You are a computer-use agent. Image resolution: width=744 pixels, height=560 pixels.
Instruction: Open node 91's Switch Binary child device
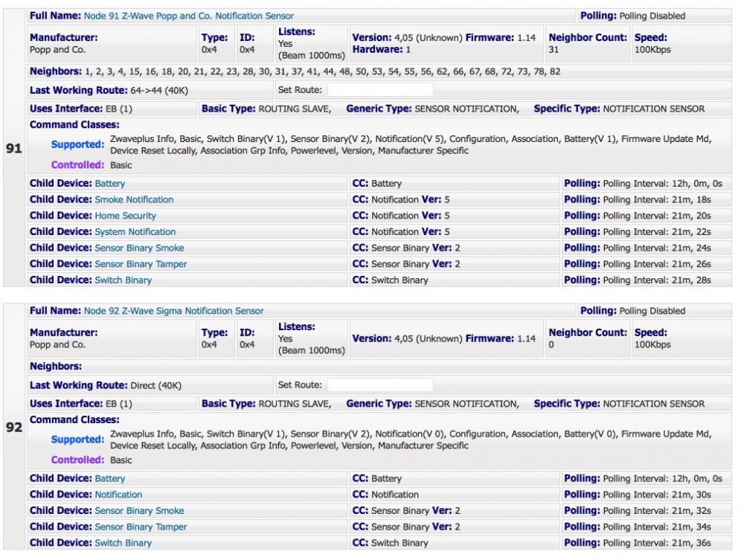tap(123, 280)
